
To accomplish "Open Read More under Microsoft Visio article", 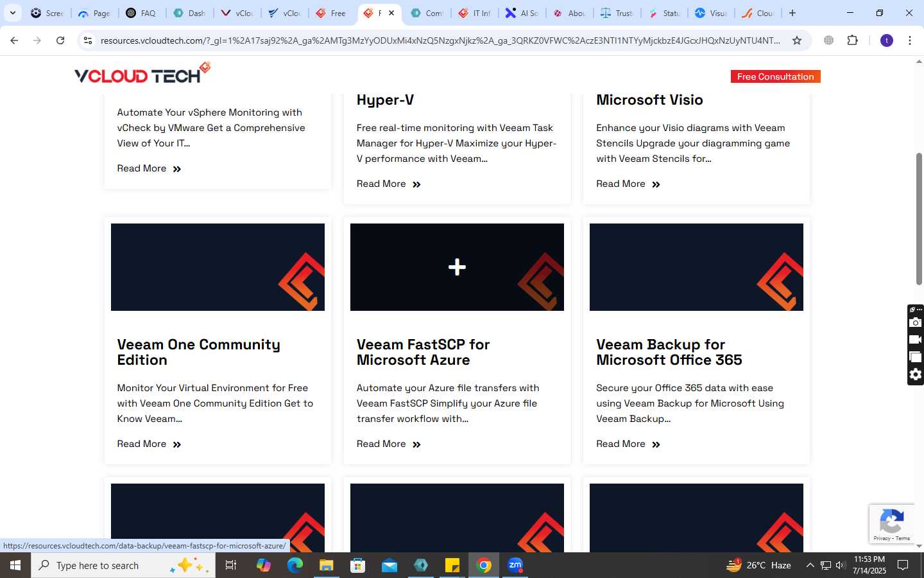I will point(628,184).
